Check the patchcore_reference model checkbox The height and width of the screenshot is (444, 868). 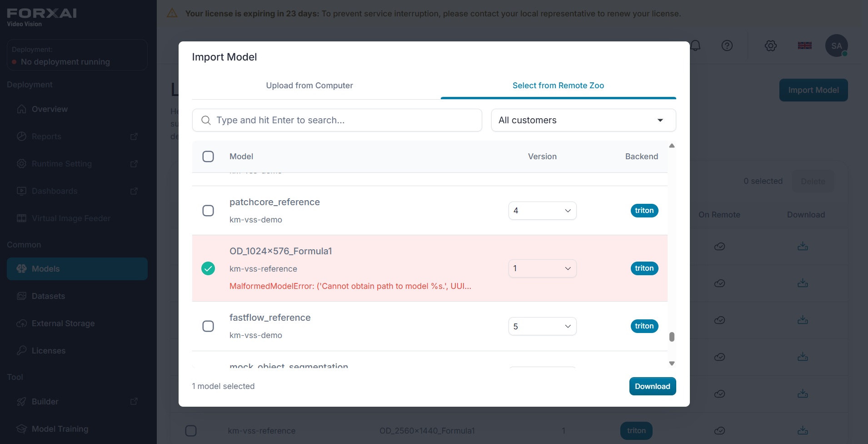(x=208, y=211)
